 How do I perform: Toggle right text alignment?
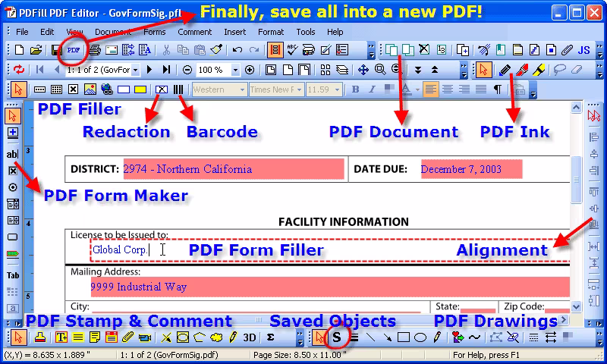point(464,89)
